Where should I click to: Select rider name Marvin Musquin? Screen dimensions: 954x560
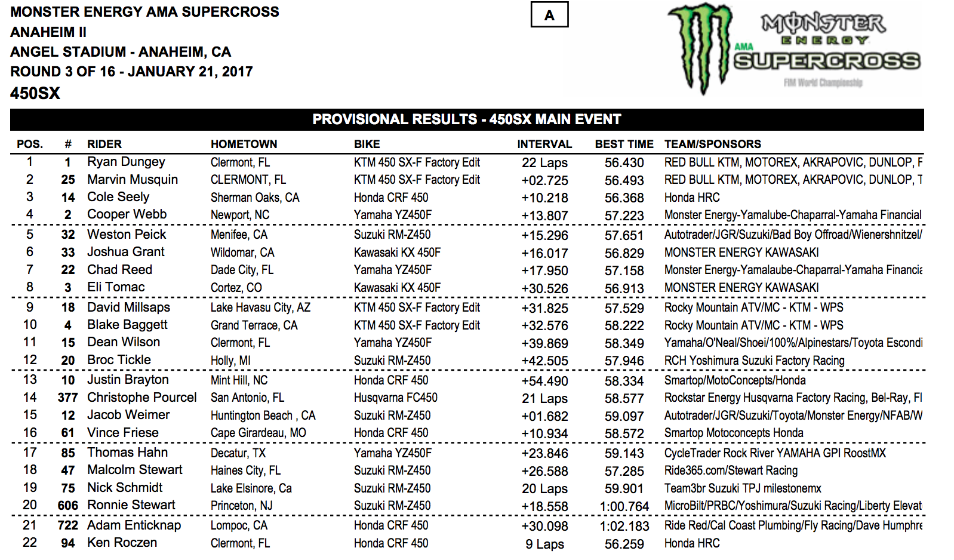click(133, 180)
